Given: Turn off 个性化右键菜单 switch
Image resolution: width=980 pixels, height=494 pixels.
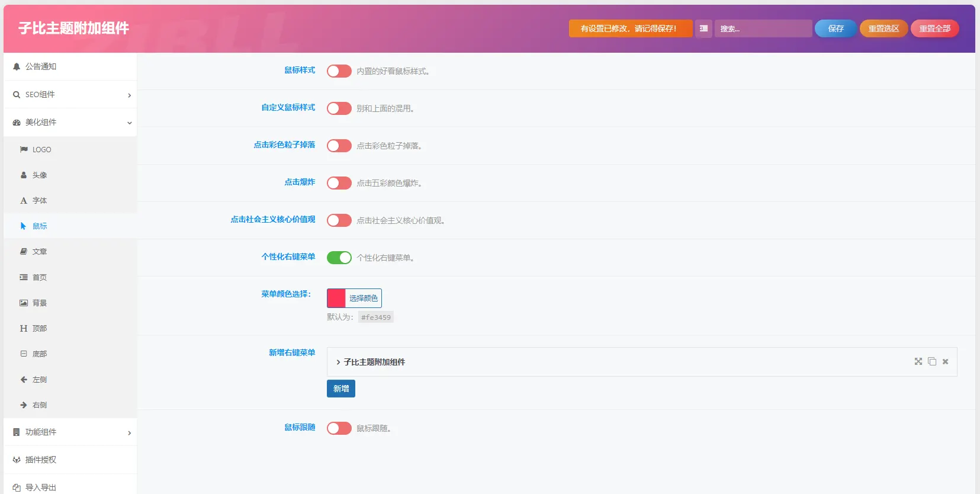Looking at the screenshot, I should [339, 258].
